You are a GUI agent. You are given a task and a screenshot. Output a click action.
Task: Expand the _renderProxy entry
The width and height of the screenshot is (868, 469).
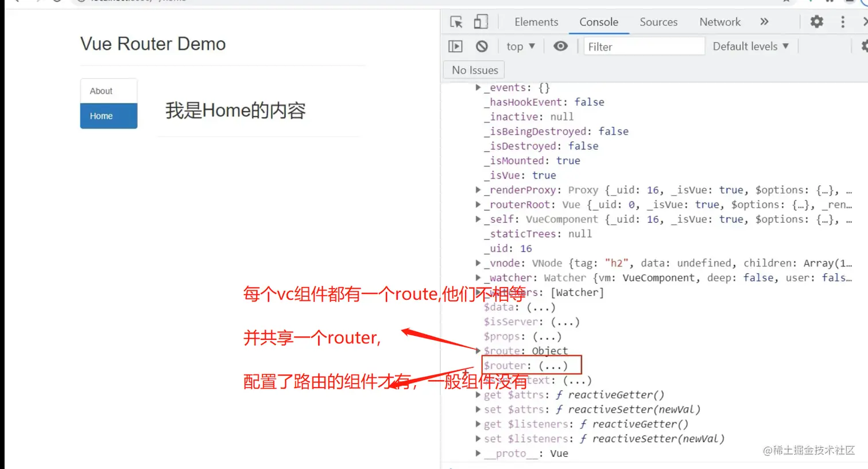(x=478, y=190)
